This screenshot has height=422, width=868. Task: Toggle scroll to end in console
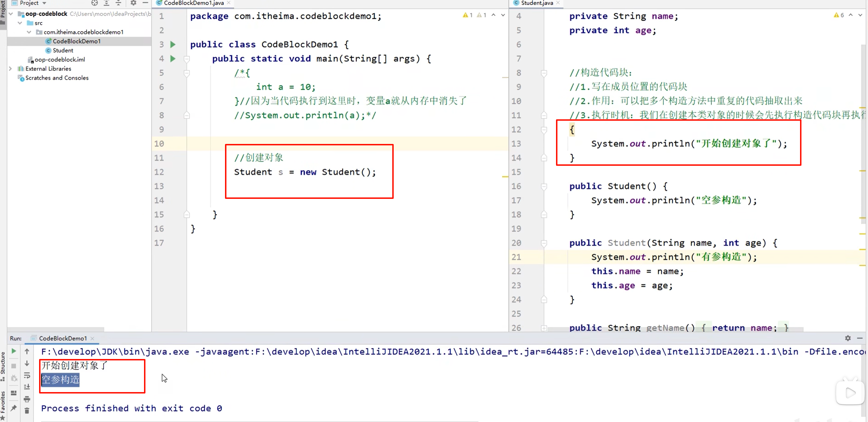pyautogui.click(x=27, y=387)
